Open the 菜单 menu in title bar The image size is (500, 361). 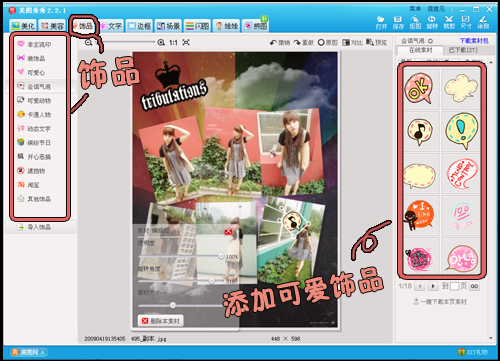[x=415, y=9]
